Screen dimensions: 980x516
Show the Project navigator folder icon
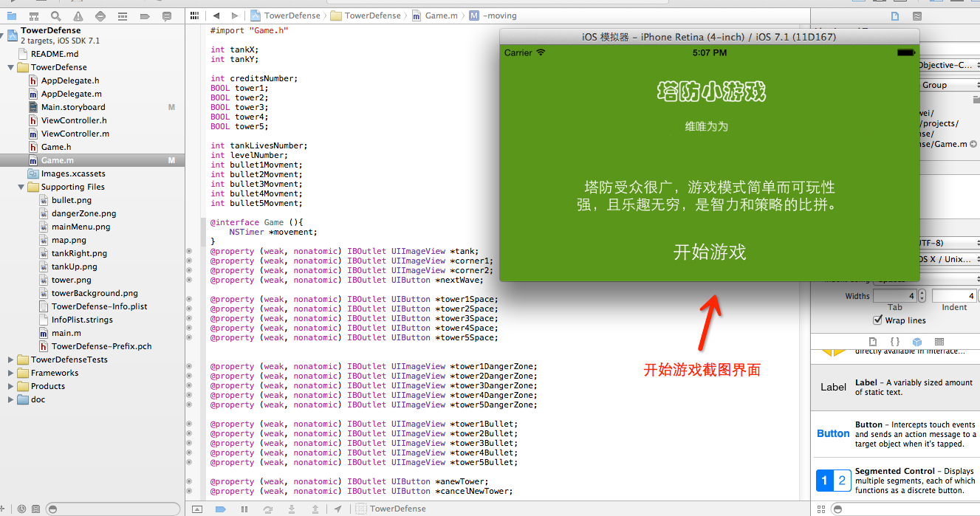tap(12, 16)
